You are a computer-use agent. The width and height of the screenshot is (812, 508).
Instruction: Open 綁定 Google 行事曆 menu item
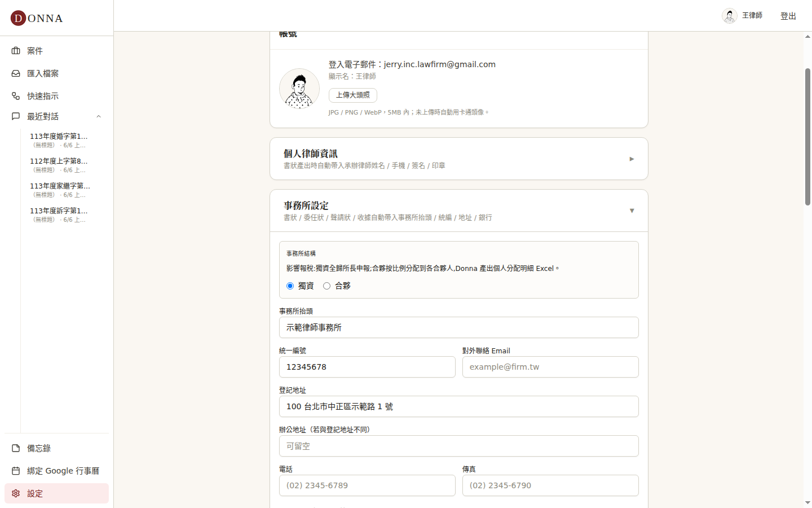pyautogui.click(x=56, y=471)
